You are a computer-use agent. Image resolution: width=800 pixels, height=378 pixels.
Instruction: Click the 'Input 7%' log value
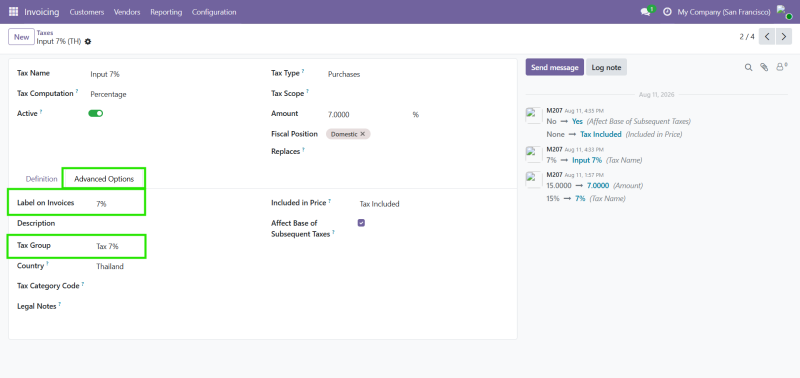587,160
